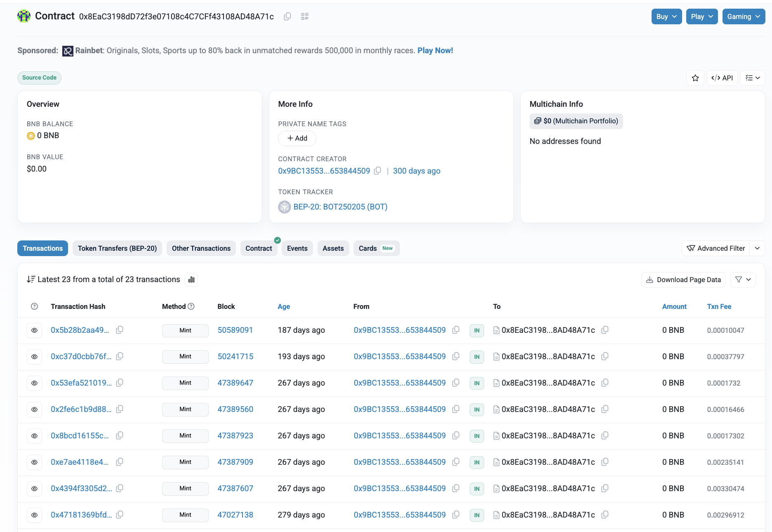Image resolution: width=772 pixels, height=532 pixels.
Task: Open the Buy dropdown
Action: click(666, 16)
